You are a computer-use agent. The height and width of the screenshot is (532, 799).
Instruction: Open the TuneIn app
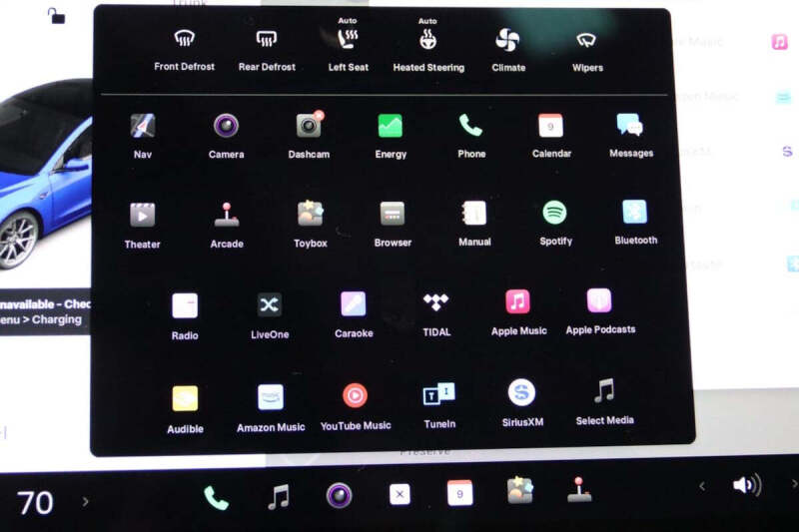click(439, 405)
